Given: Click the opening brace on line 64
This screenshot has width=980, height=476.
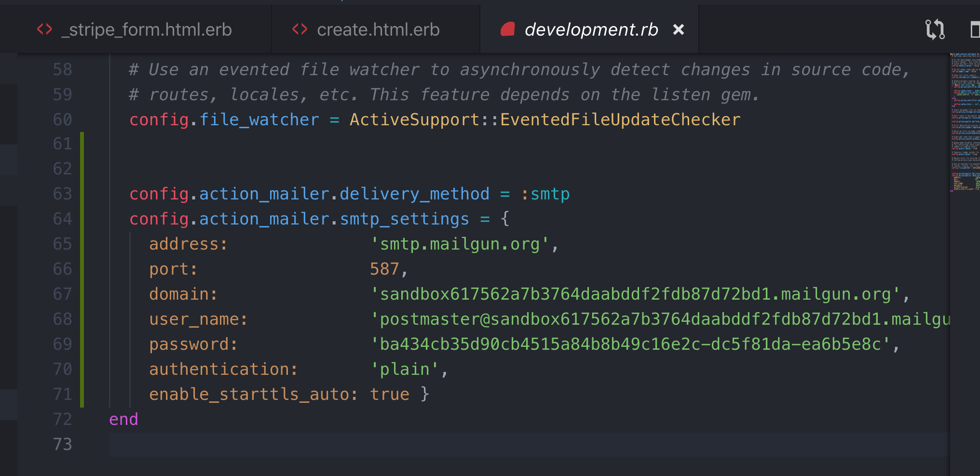Looking at the screenshot, I should point(505,219).
